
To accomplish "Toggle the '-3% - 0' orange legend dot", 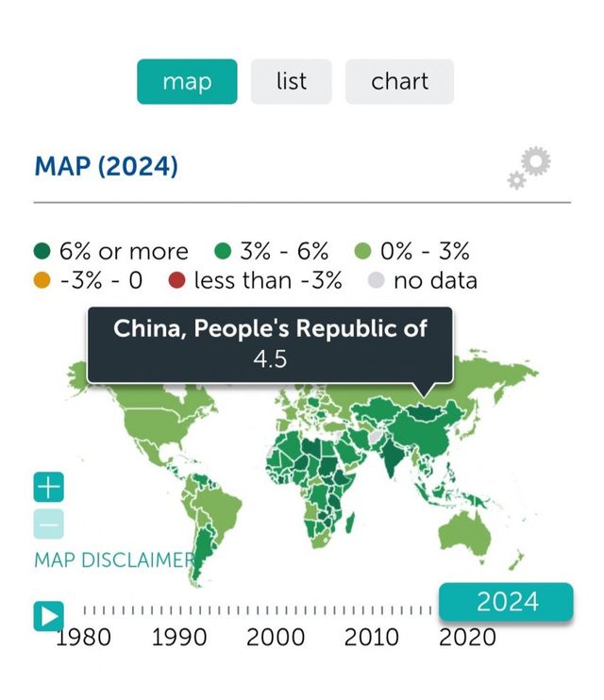I will pyautogui.click(x=42, y=281).
